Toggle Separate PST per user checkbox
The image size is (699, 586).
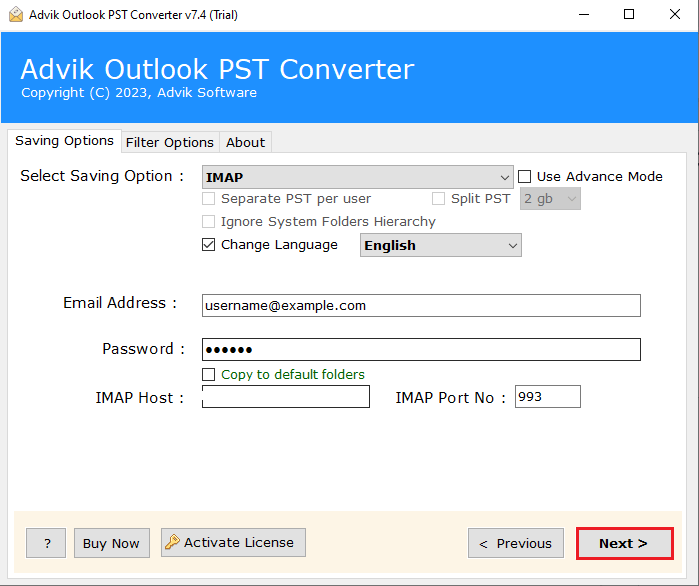[209, 199]
